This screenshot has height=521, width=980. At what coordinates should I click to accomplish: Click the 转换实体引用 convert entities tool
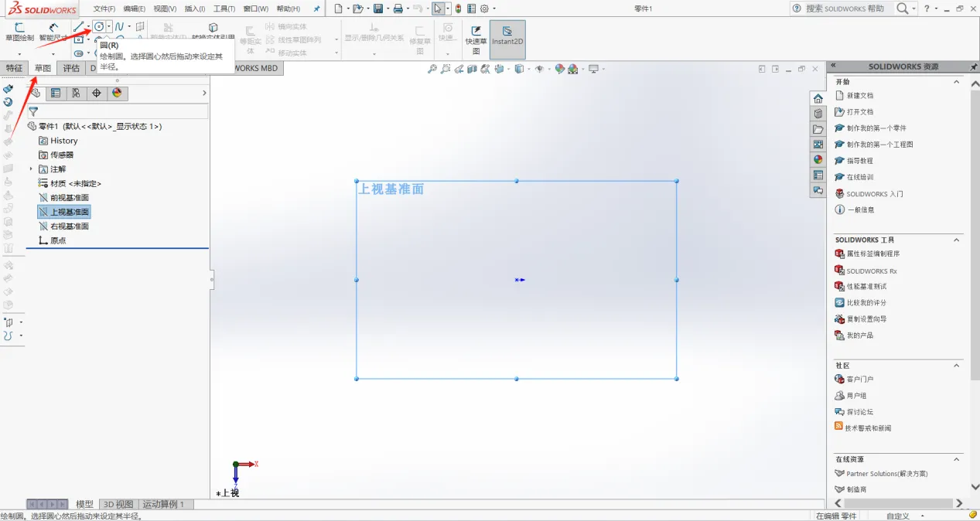point(213,32)
